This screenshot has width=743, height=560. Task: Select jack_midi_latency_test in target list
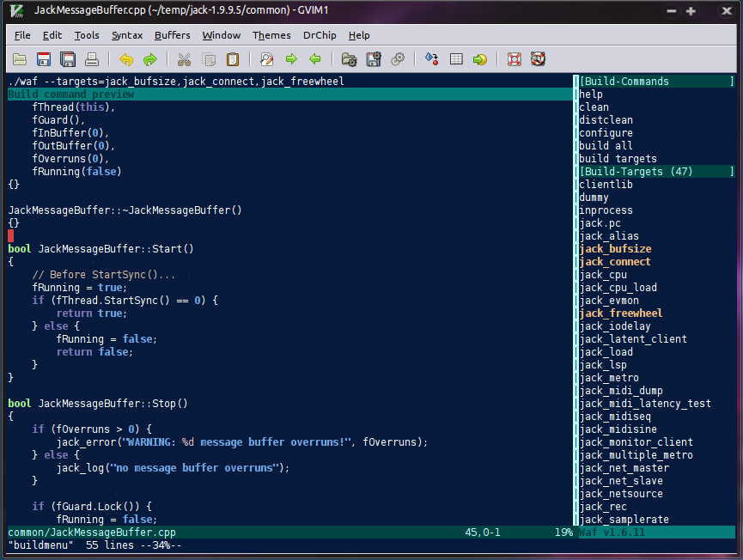645,404
